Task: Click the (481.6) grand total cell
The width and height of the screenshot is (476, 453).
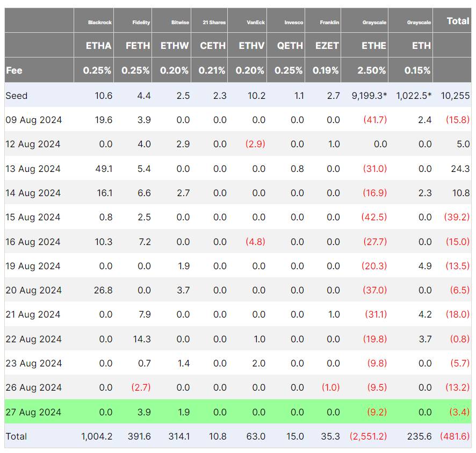Action: point(455,436)
